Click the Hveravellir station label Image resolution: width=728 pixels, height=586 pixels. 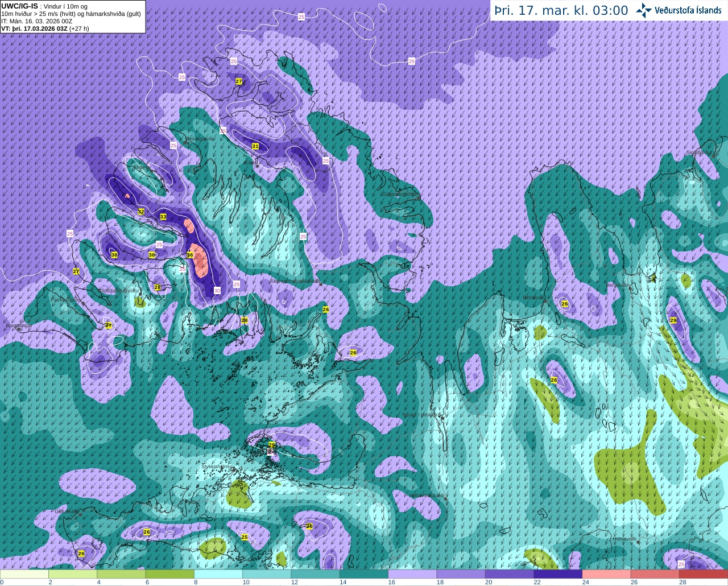pos(624,538)
